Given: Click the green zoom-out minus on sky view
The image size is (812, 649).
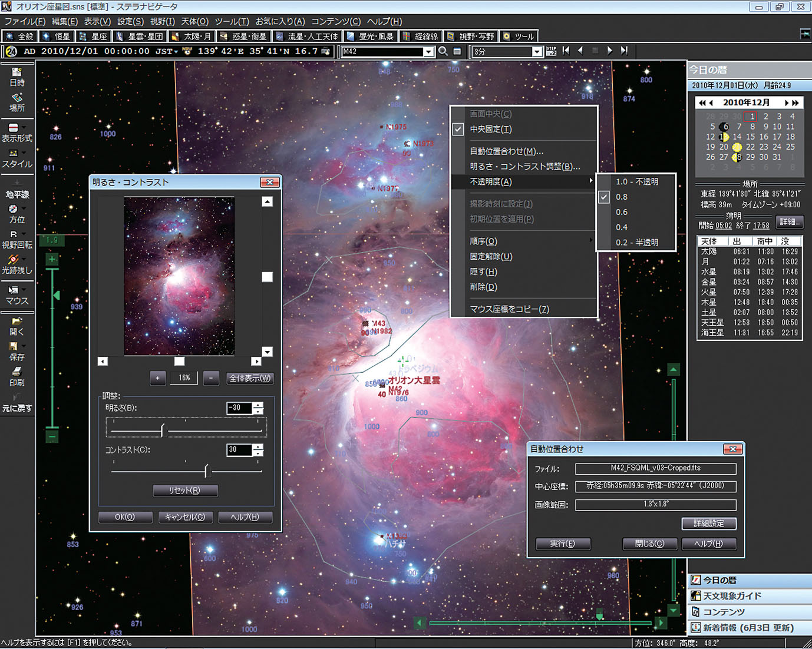Looking at the screenshot, I should pos(52,436).
